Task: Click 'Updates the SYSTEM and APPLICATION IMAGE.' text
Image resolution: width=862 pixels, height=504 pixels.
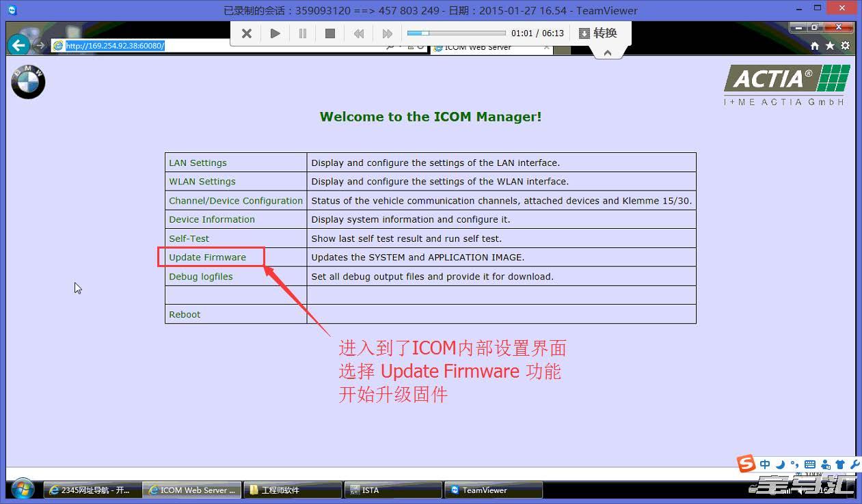Action: [418, 257]
